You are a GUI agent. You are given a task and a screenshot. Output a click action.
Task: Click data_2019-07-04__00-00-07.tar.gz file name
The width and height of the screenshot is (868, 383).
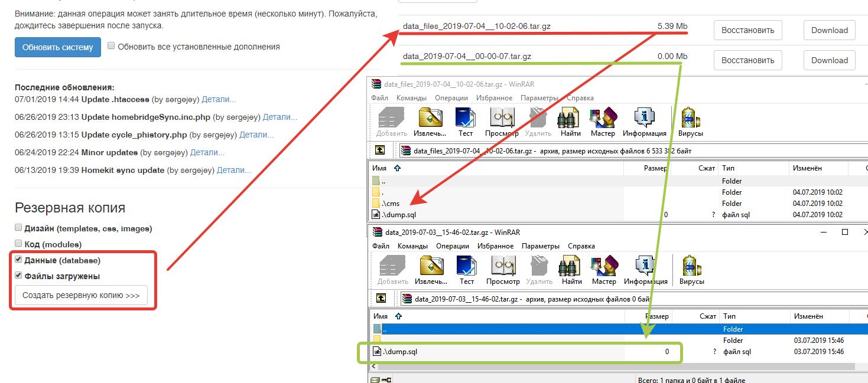[x=467, y=57]
